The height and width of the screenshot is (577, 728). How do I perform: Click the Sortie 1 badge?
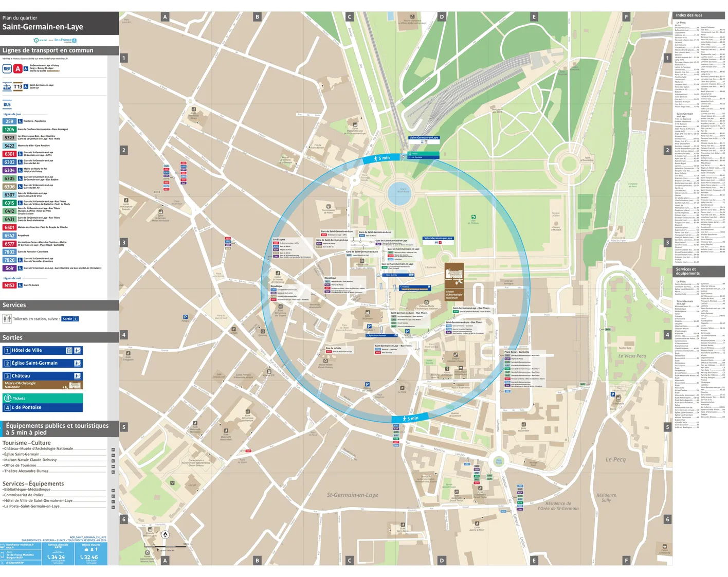tap(70, 319)
